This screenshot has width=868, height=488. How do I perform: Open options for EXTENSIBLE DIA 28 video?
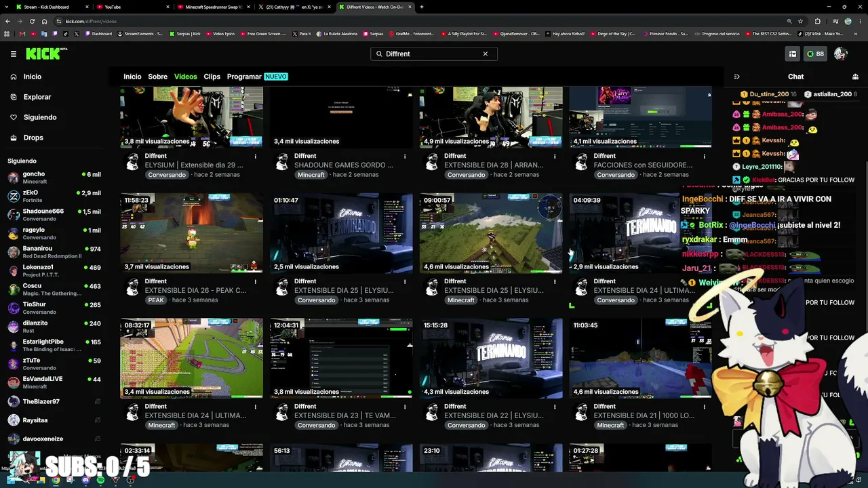(x=555, y=156)
